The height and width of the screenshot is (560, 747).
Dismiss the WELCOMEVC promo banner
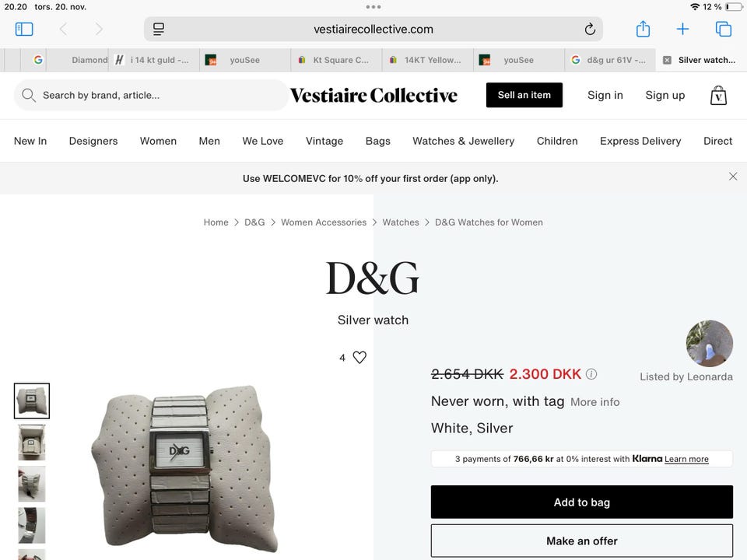733,177
